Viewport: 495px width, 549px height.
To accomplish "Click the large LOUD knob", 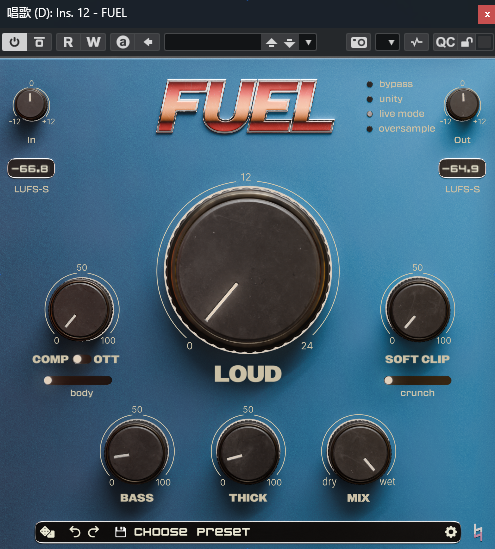I will 248,269.
